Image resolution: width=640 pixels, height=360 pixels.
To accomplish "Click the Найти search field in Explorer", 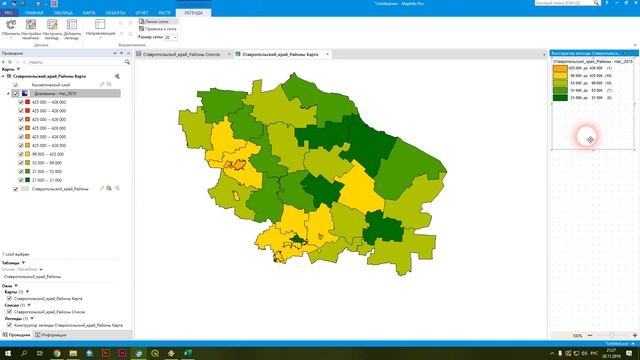I will pyautogui.click(x=76, y=62).
